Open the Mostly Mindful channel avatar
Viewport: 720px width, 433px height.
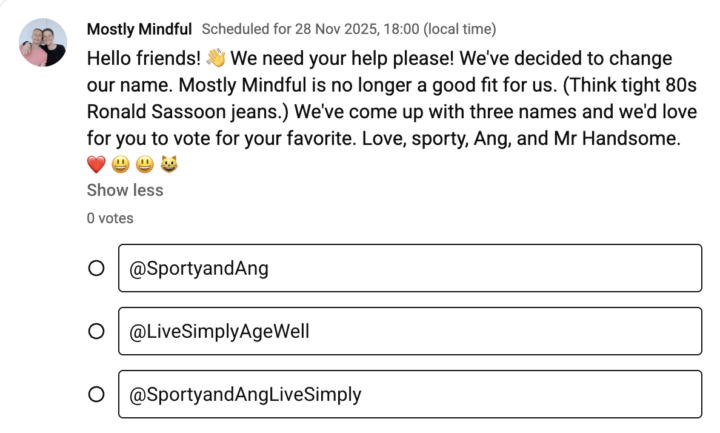click(43, 43)
